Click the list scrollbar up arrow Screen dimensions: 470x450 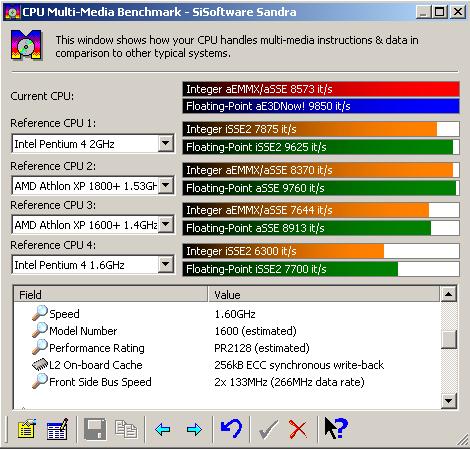449,294
